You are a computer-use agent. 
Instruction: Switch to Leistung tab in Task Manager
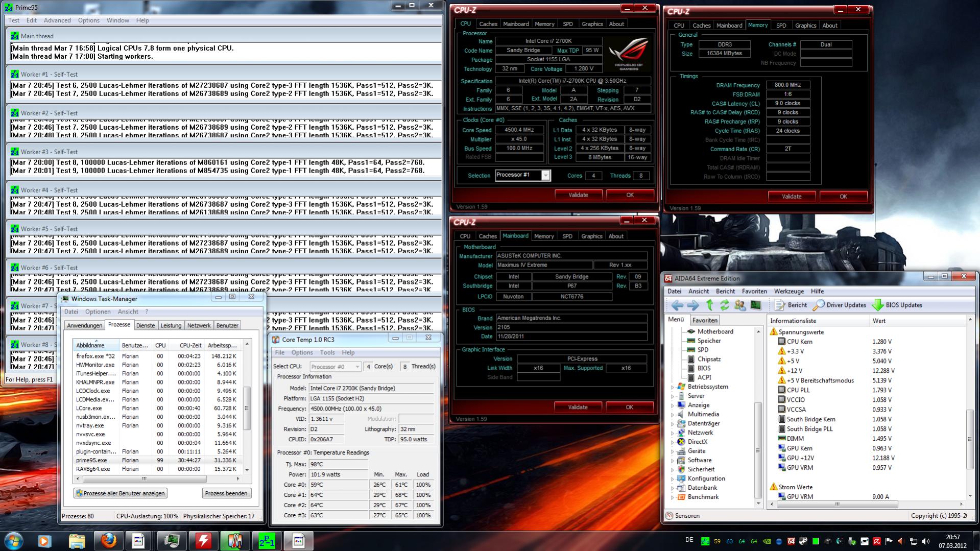pos(171,326)
